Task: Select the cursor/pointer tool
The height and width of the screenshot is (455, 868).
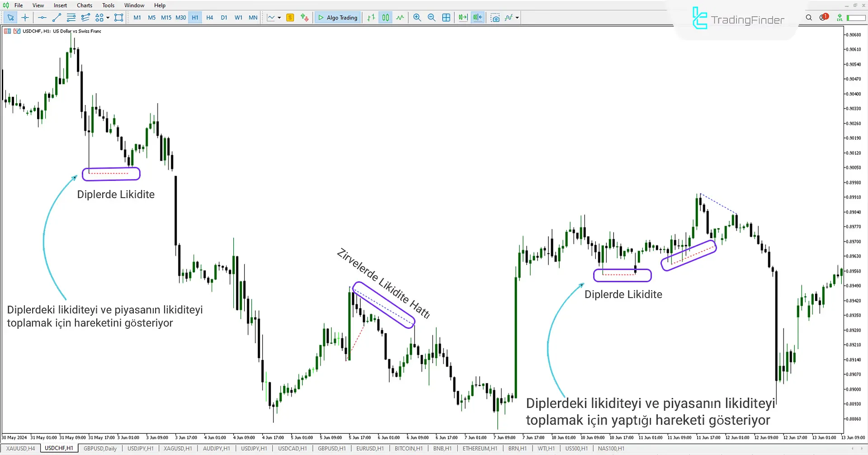Action: 10,18
